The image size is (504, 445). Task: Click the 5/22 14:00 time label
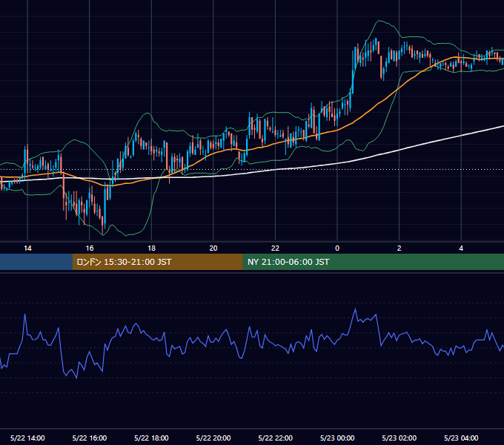coord(27,438)
